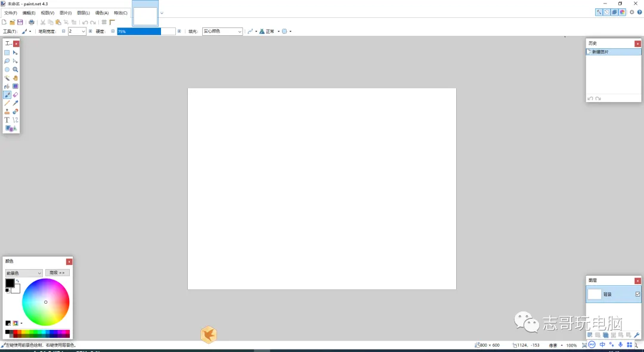Select the Ellipse Select tool
644x352 pixels.
pos(7,69)
